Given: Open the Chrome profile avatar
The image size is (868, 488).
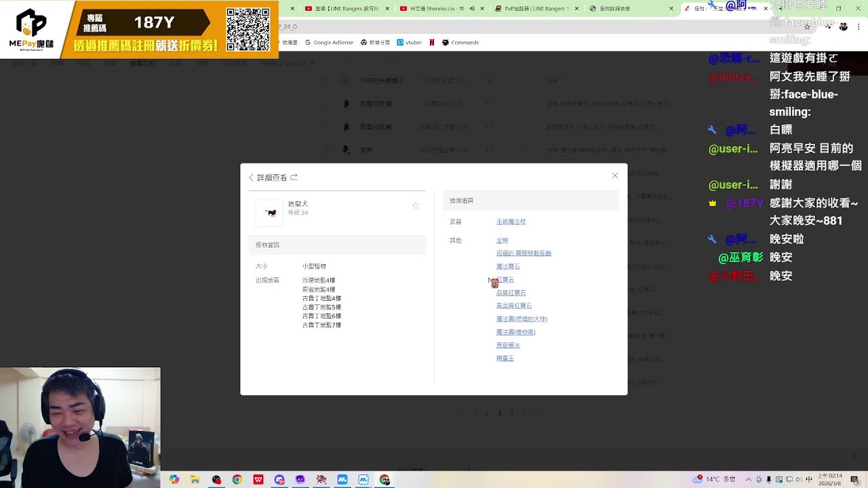Looking at the screenshot, I should (843, 26).
